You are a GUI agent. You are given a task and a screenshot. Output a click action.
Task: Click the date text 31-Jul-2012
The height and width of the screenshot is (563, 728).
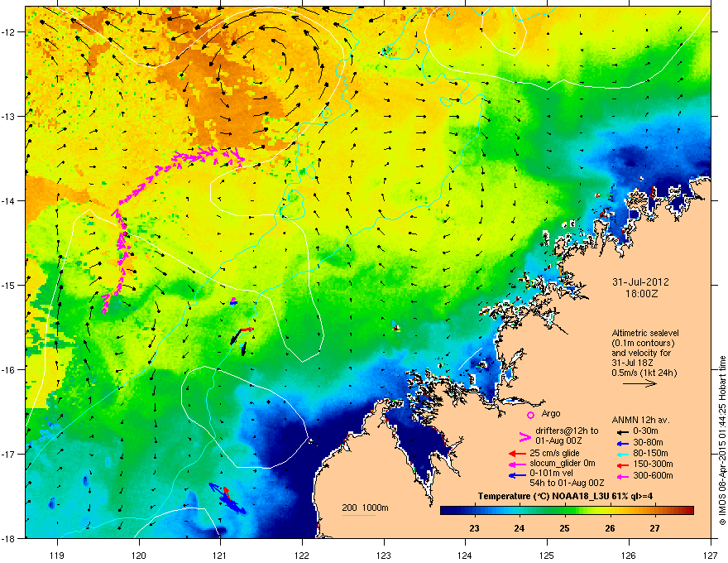point(640,282)
